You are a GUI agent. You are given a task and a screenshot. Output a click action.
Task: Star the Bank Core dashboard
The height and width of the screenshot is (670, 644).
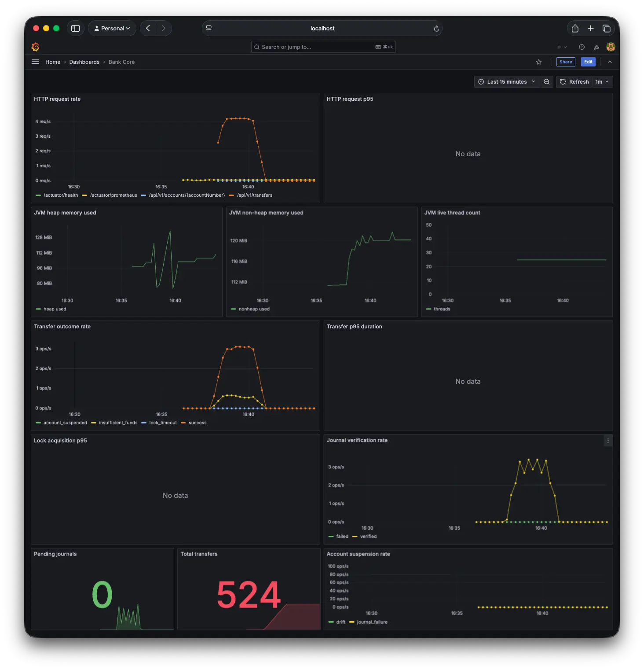538,62
